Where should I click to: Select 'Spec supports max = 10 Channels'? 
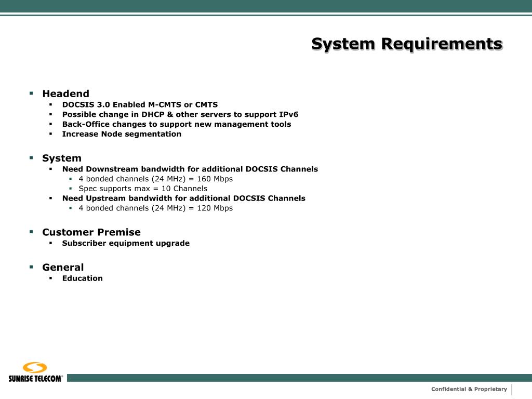point(143,189)
